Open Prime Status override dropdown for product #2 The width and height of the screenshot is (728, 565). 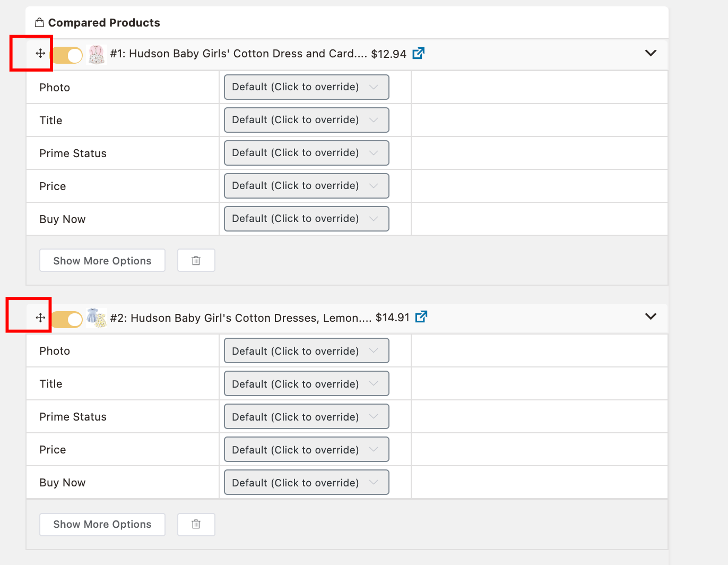point(307,416)
